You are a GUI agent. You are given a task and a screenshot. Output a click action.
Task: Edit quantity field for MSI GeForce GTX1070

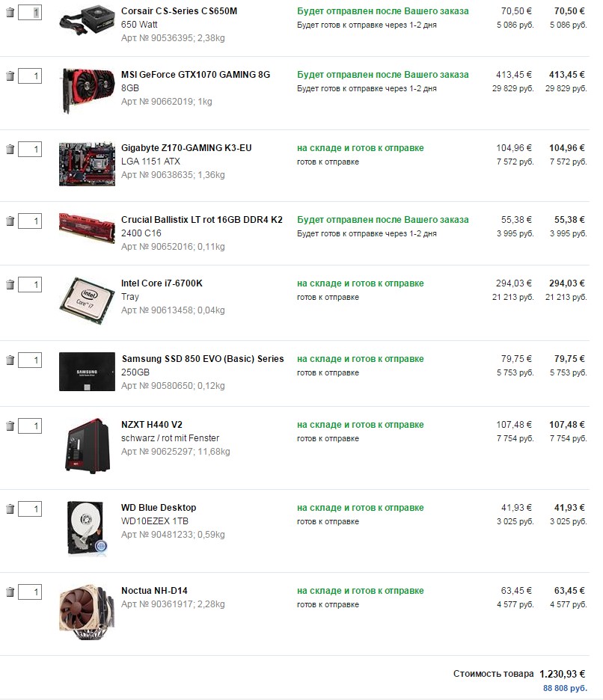[x=30, y=76]
